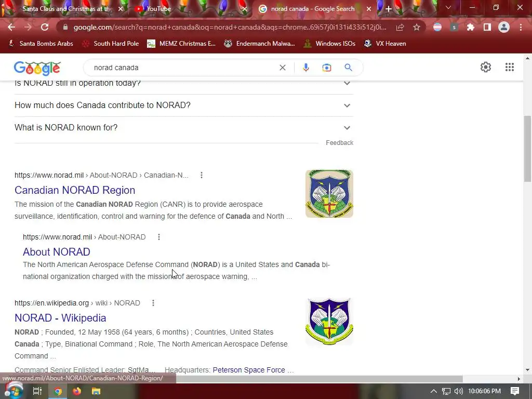The height and width of the screenshot is (399, 532).
Task: Expand 'How much does Canada contribute to NORAD?'
Action: pyautogui.click(x=184, y=105)
